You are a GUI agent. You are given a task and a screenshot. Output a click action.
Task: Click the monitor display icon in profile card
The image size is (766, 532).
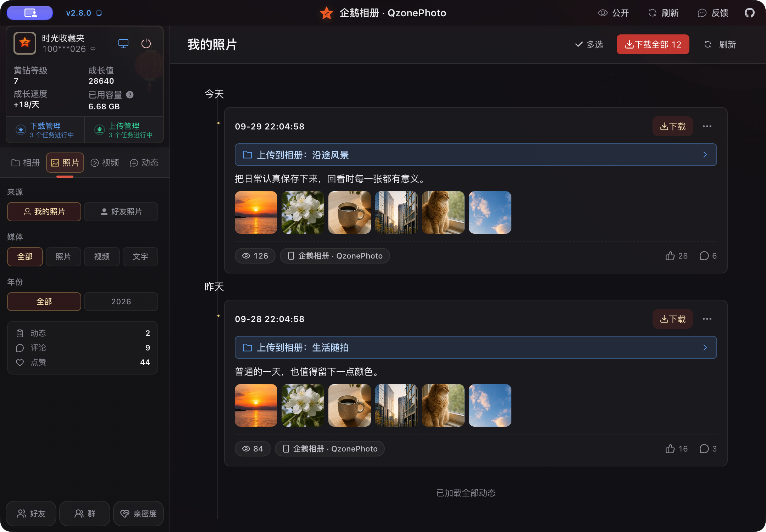coord(123,44)
